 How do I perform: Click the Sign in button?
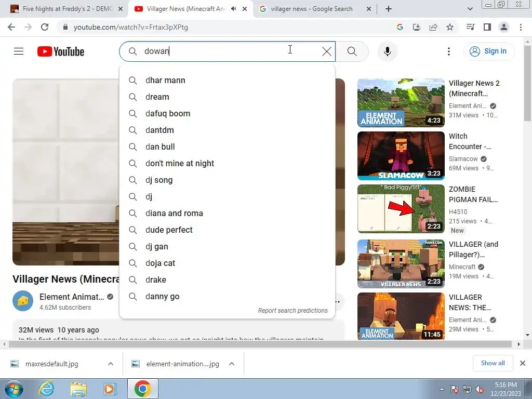click(x=489, y=51)
